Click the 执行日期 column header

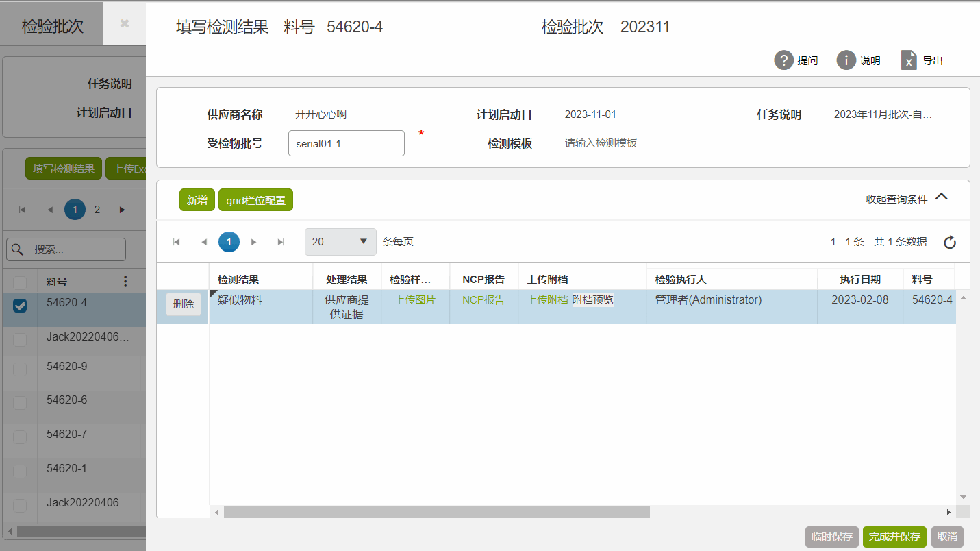tap(860, 279)
